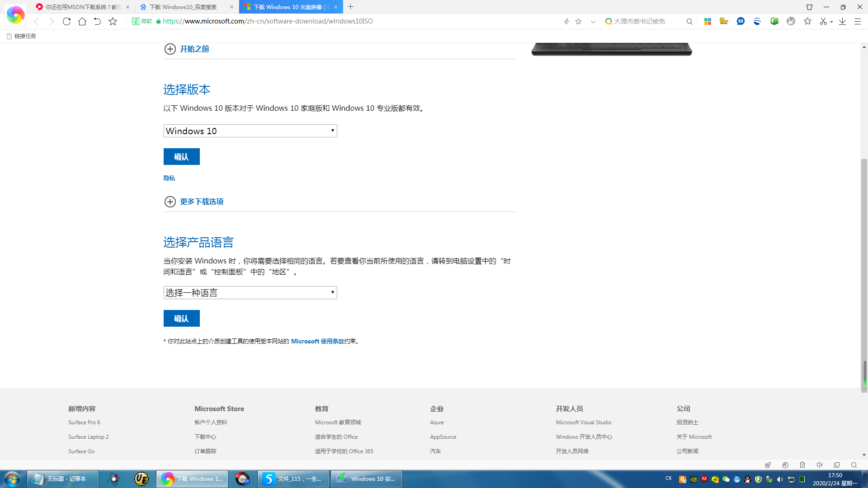868x488 pixels.
Task: Click the rocket accelerate icon in status bar
Action: click(x=768, y=465)
